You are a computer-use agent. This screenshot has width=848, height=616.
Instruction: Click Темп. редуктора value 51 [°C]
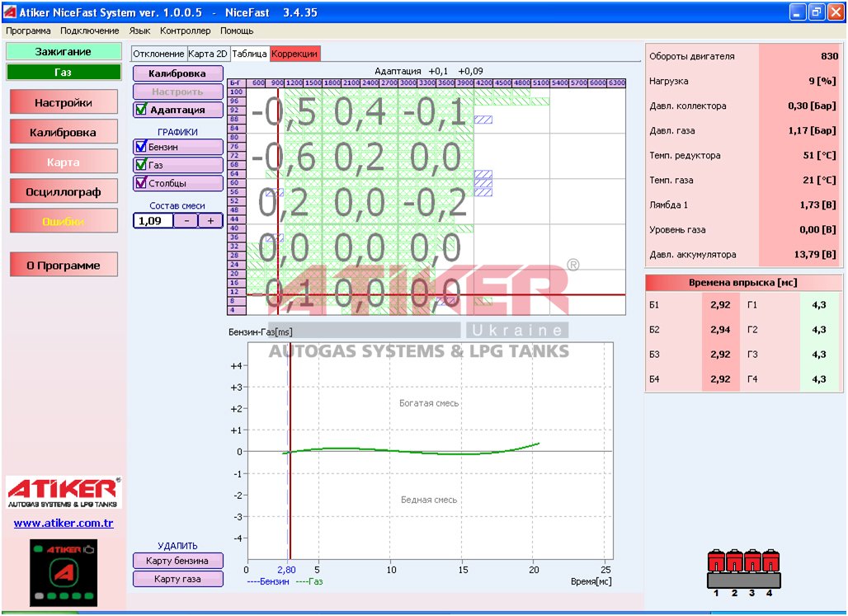[820, 155]
